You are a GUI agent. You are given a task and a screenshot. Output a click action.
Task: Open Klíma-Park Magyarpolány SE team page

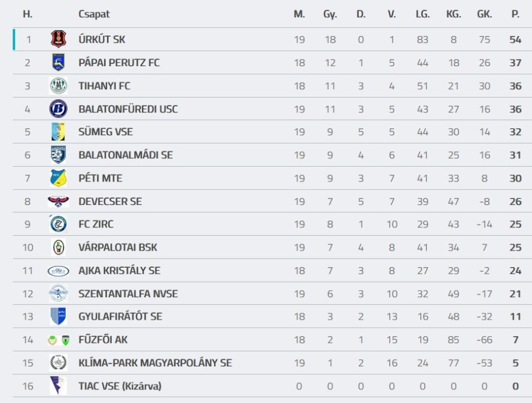155,363
